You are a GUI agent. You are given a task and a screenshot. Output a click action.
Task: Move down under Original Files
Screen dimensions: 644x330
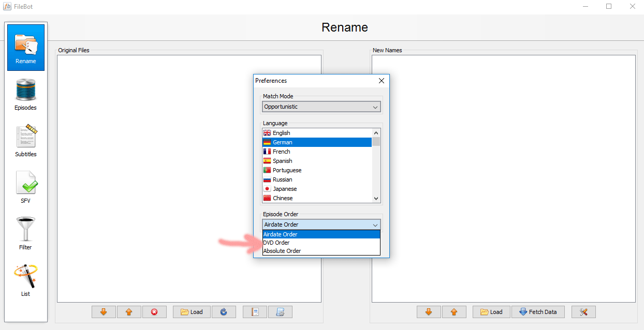[x=104, y=312]
